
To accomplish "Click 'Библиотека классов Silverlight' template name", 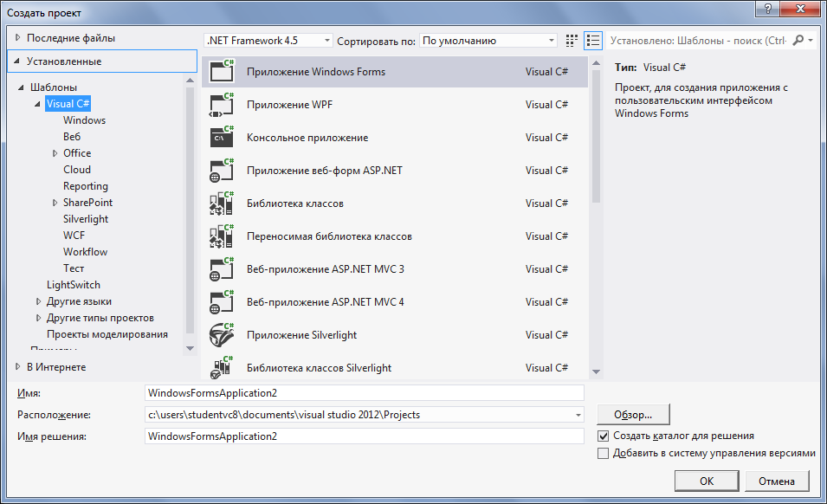I will click(319, 368).
